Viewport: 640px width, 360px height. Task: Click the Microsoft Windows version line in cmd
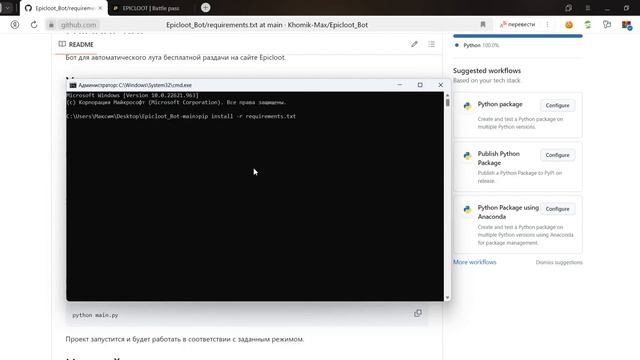133,95
